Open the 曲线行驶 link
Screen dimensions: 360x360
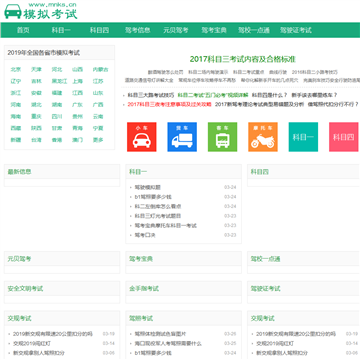coord(278,72)
